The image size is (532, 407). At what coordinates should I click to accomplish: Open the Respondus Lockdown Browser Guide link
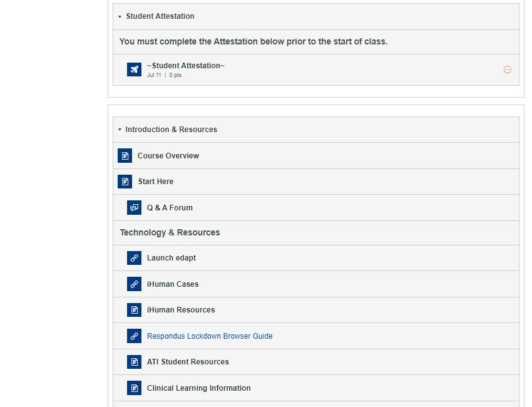(x=210, y=336)
